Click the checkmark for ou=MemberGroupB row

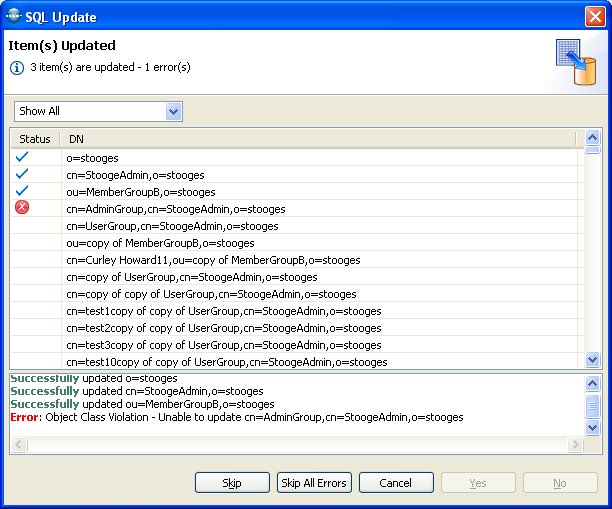(22, 191)
